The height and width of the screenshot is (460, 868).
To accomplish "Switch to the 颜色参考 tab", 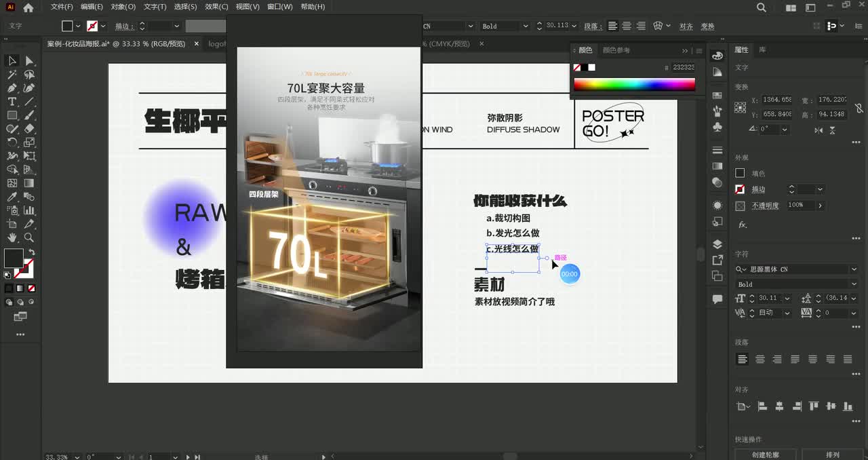I will point(616,50).
